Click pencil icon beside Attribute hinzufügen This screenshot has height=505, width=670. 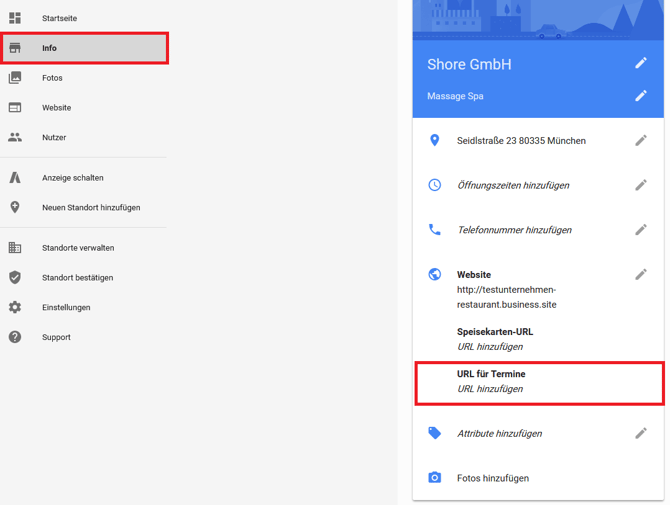tap(640, 433)
